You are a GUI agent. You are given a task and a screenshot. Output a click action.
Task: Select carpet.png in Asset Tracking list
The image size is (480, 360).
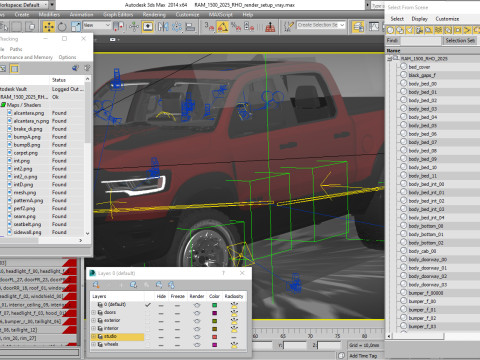pos(26,153)
